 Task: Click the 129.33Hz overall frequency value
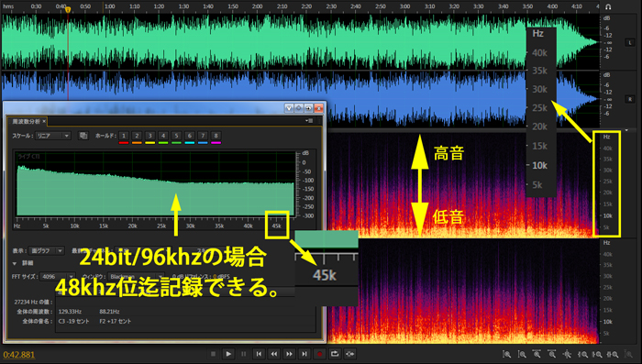pyautogui.click(x=70, y=312)
